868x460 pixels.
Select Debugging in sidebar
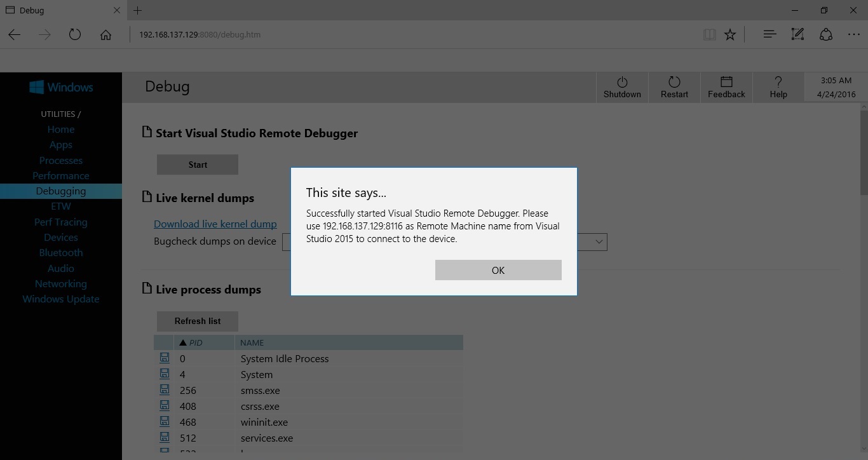61,191
